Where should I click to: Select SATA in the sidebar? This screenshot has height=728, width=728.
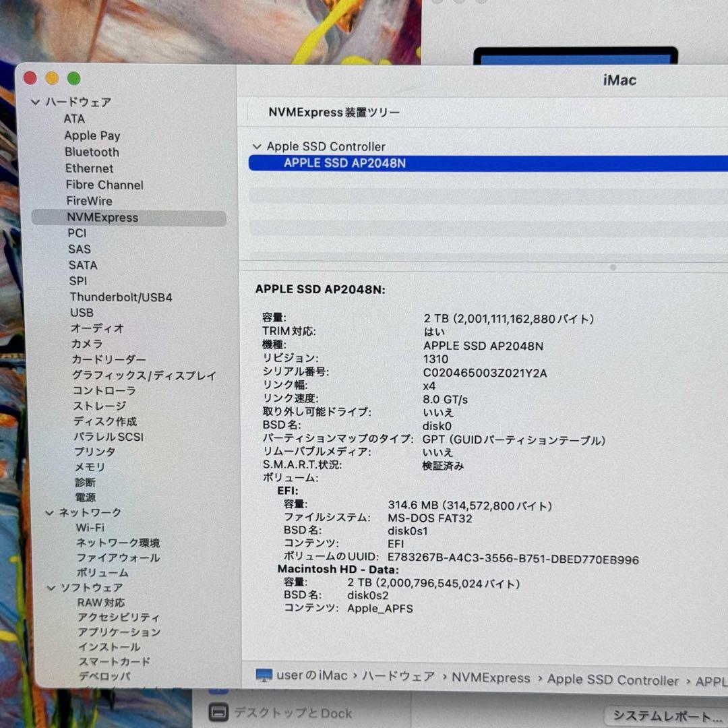coord(83,265)
